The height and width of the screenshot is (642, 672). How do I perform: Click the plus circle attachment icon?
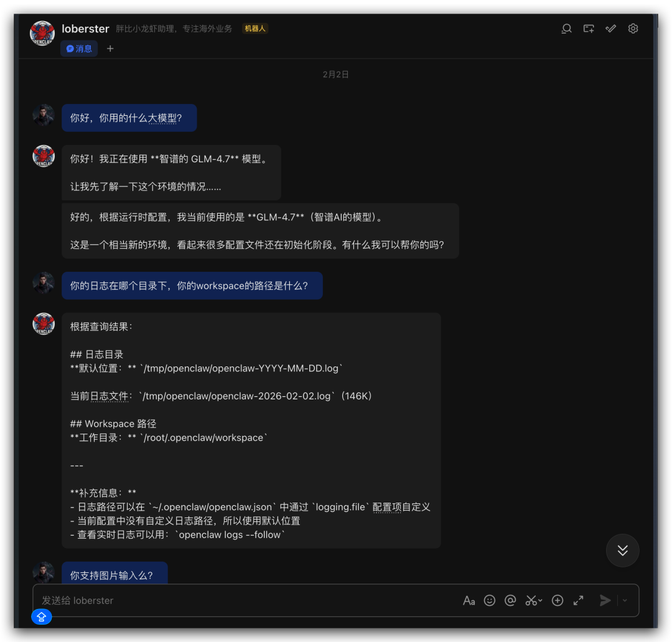(557, 600)
